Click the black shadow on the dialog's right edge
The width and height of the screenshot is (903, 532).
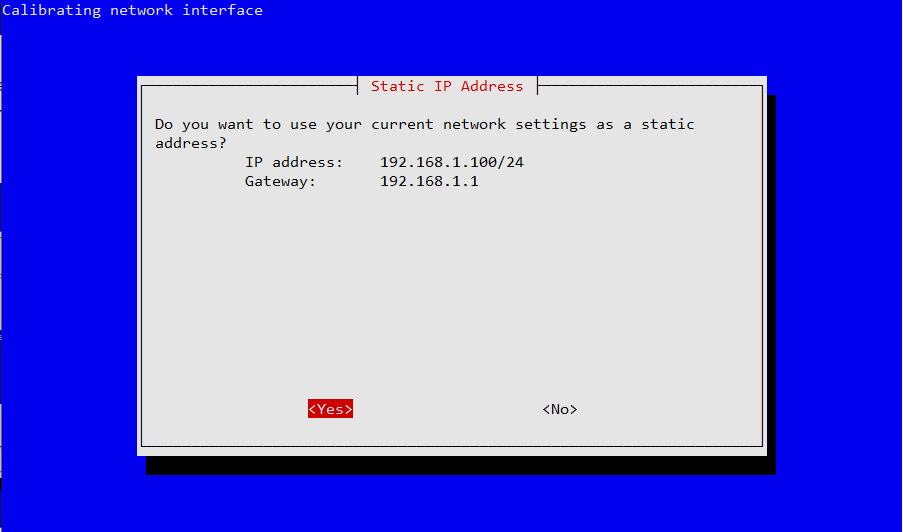point(771,280)
